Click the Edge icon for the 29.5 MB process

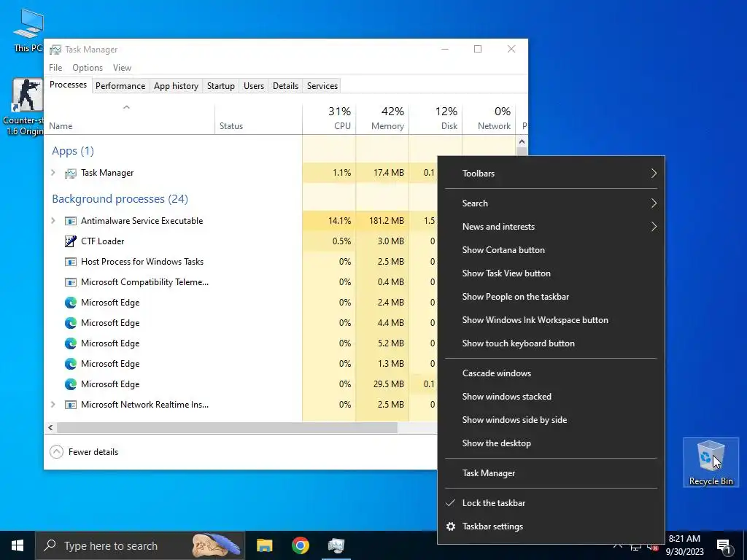point(71,384)
